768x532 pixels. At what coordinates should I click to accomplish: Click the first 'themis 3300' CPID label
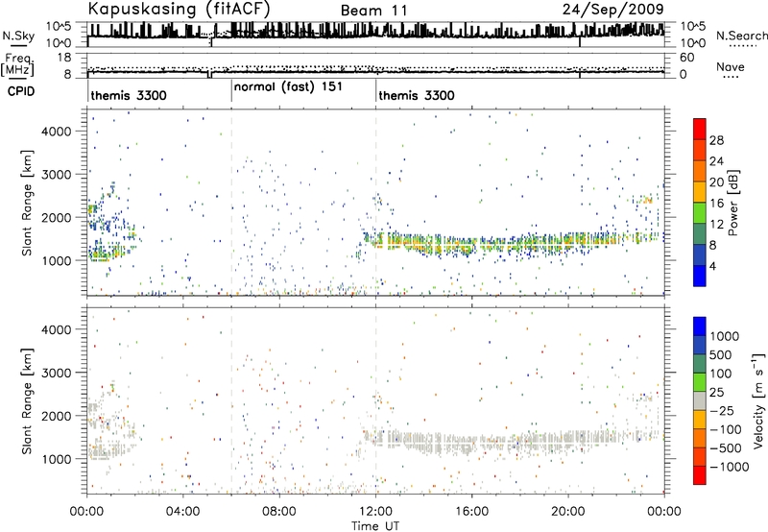point(129,95)
